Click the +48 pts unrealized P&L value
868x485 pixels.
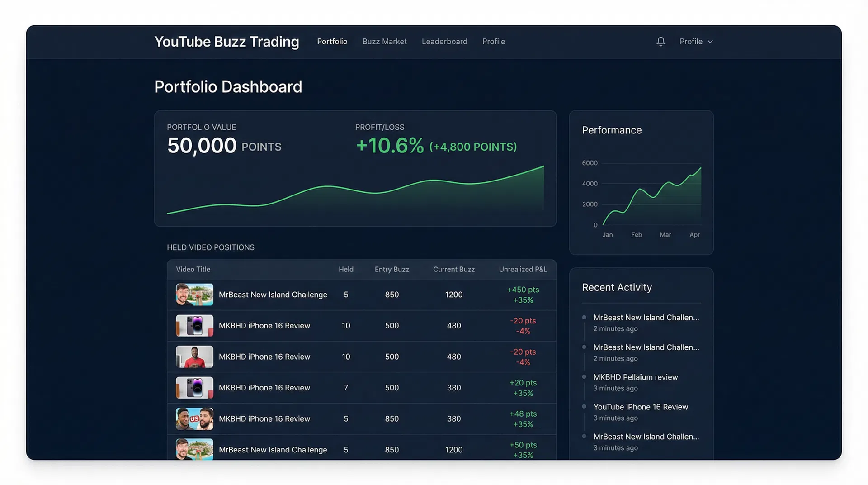point(523,414)
